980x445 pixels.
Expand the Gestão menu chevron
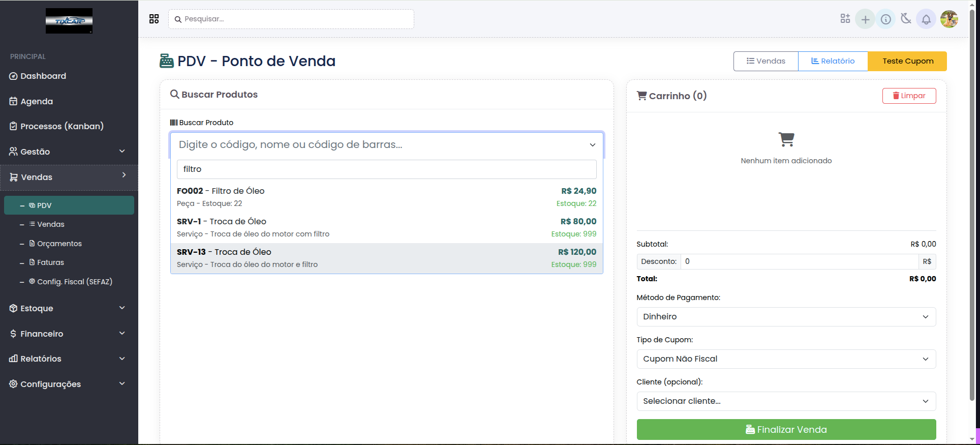[122, 151]
